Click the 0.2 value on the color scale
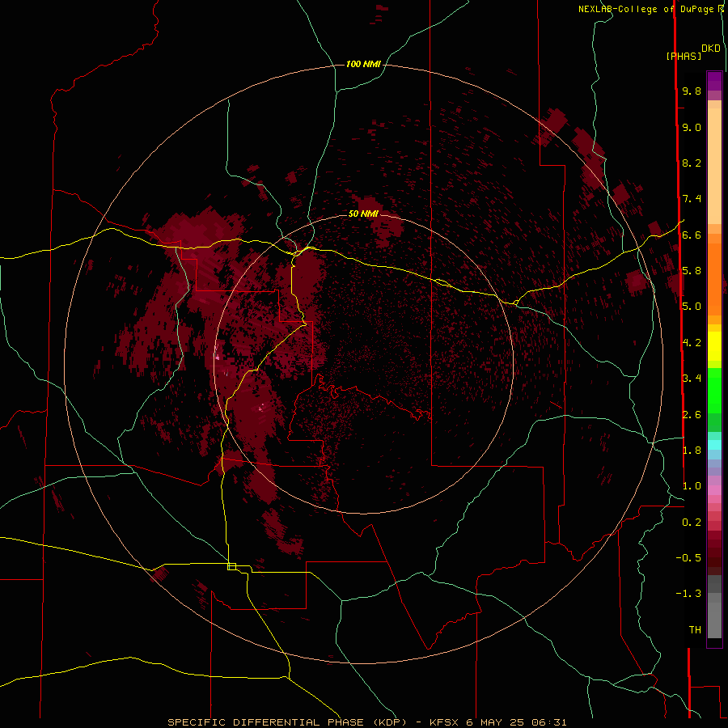The image size is (728, 728). [x=692, y=523]
